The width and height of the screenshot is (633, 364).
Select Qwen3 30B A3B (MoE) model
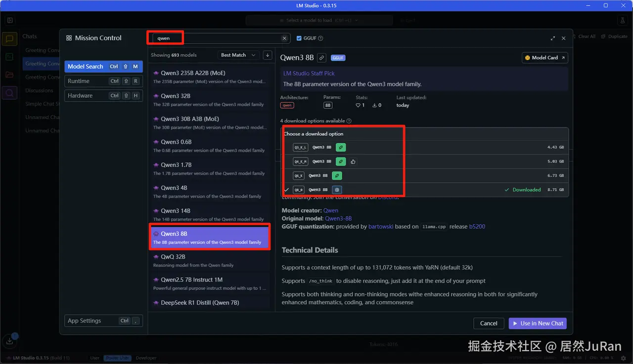coord(211,123)
